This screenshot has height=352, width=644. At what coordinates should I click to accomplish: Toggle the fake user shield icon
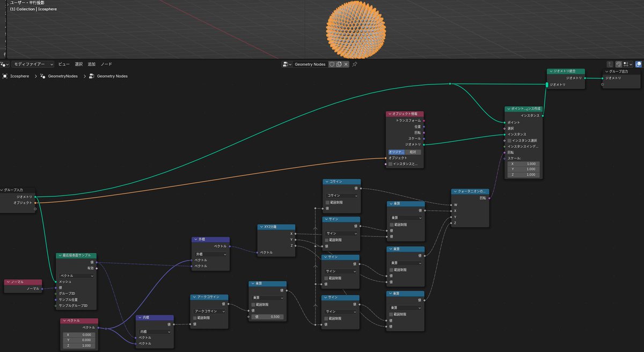(x=332, y=64)
